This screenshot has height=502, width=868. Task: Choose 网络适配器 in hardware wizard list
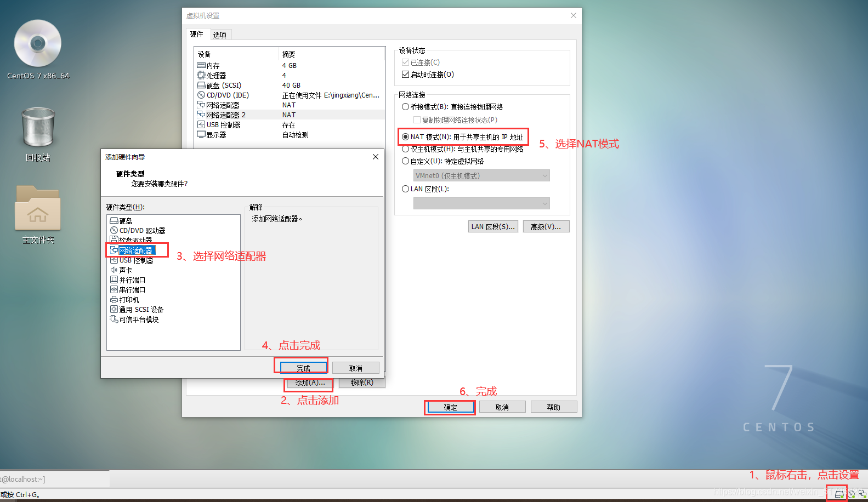(x=132, y=250)
